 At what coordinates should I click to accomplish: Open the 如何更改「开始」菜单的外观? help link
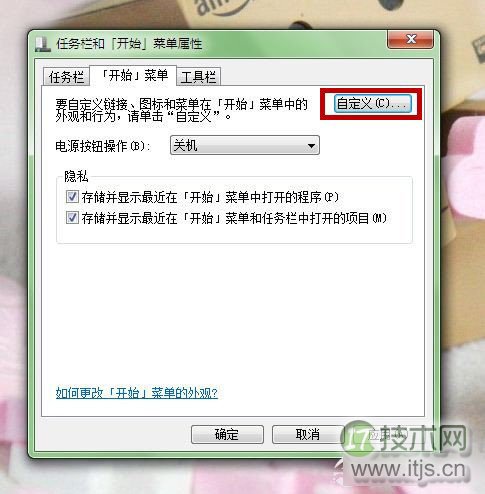[137, 393]
